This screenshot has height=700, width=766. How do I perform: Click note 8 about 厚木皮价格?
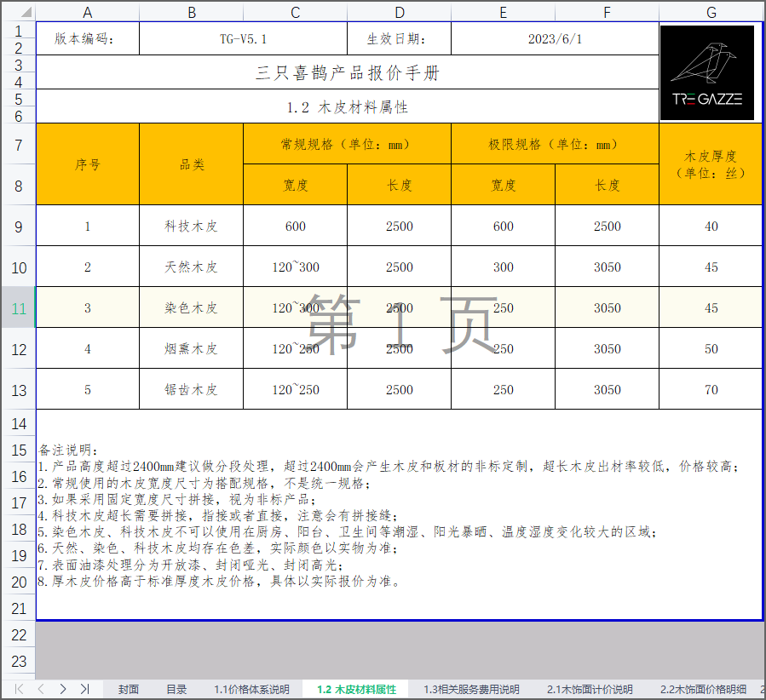pos(218,581)
